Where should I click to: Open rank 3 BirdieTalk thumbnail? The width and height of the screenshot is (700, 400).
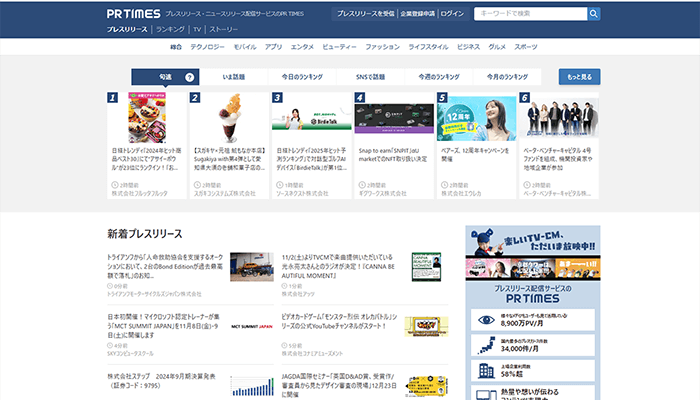pyautogui.click(x=312, y=118)
